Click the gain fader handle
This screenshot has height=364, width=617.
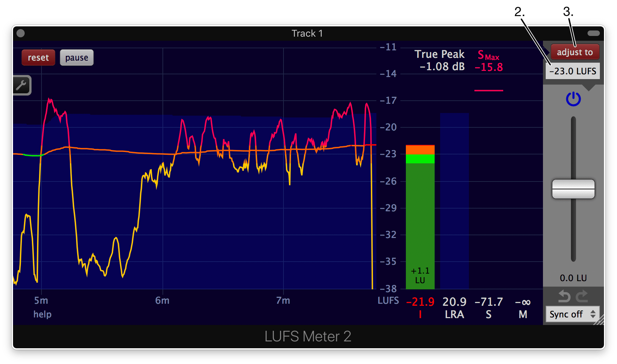(573, 189)
